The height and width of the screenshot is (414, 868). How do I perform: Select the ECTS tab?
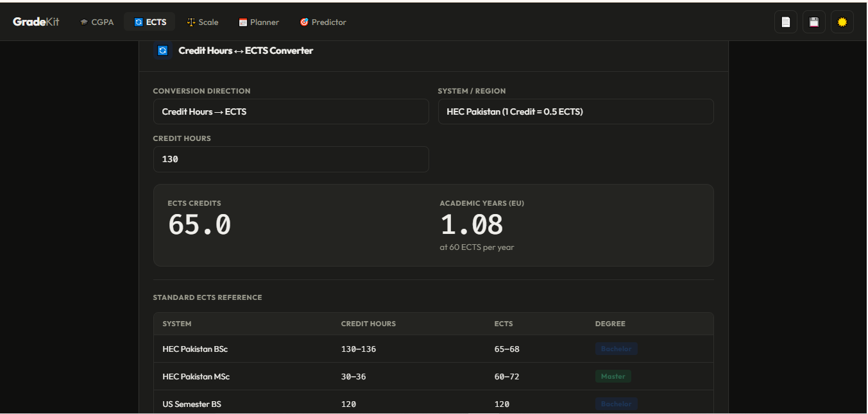coord(150,22)
